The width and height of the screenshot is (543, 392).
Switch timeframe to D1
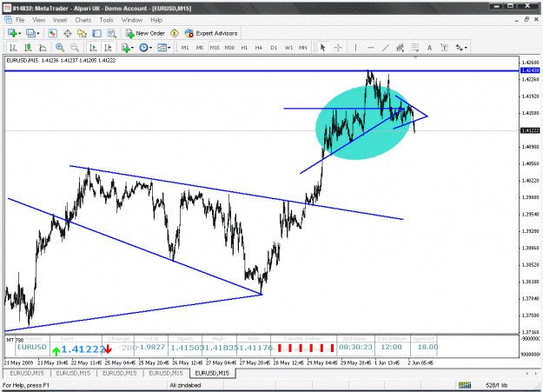pos(274,48)
